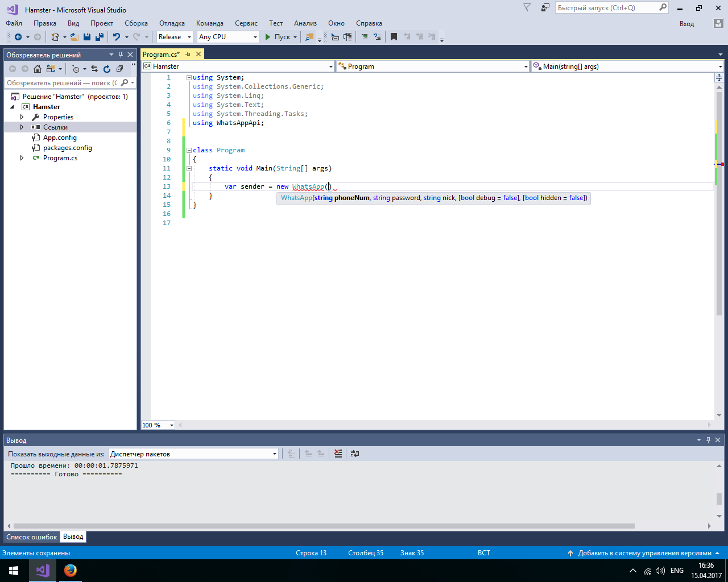Viewport: 728px width, 582px height.
Task: Open the Program type navigation dropdown
Action: [526, 66]
